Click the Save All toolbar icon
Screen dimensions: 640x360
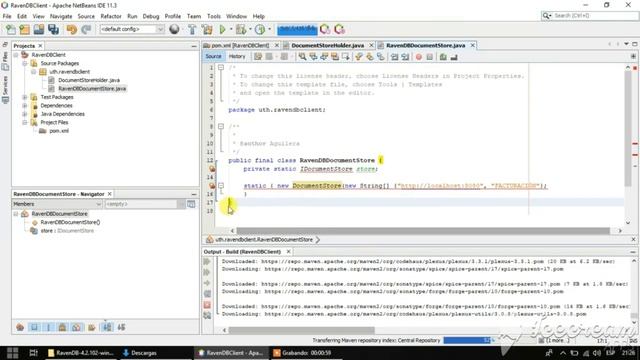point(53,29)
